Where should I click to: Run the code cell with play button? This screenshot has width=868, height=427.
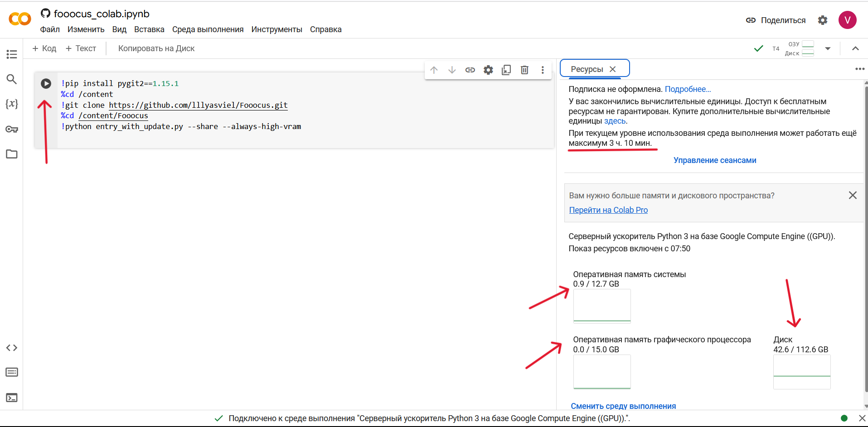tap(46, 83)
